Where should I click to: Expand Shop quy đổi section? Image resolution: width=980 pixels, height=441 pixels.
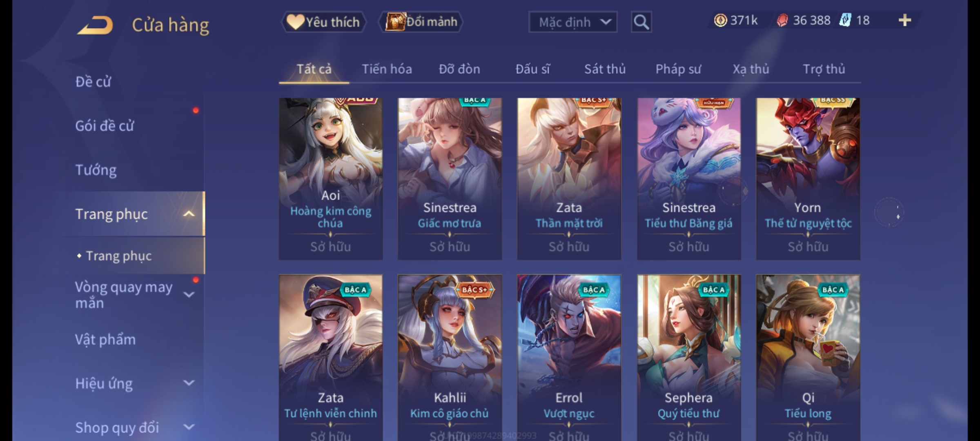(189, 427)
